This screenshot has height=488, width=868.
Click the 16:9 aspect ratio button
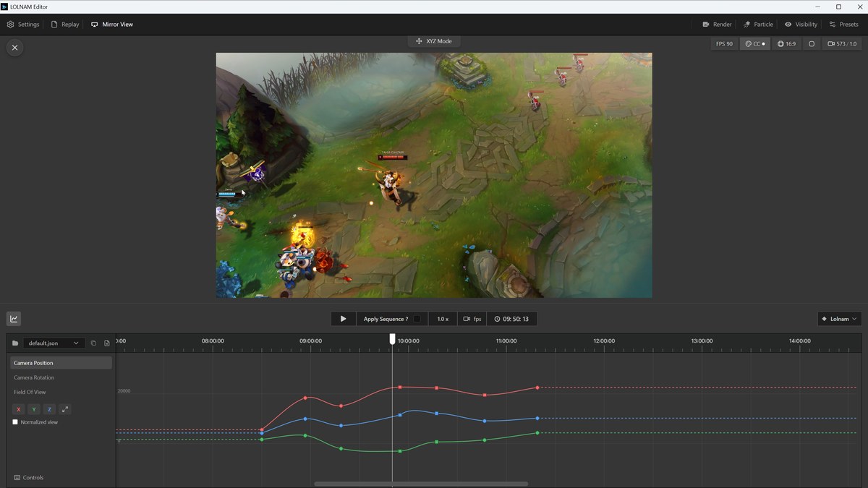click(786, 44)
